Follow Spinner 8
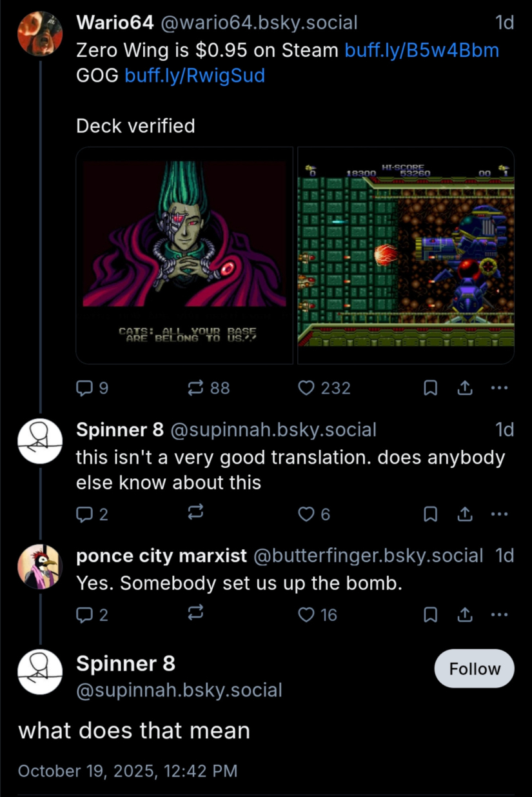 (475, 669)
